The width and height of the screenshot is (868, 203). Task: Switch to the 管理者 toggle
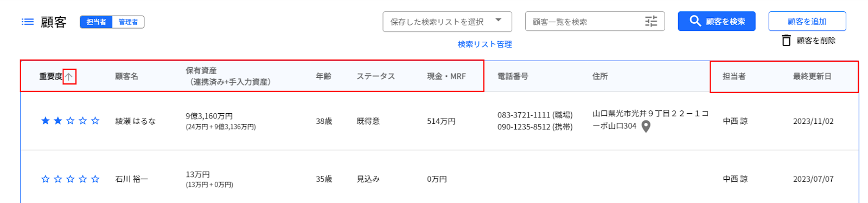pos(128,22)
